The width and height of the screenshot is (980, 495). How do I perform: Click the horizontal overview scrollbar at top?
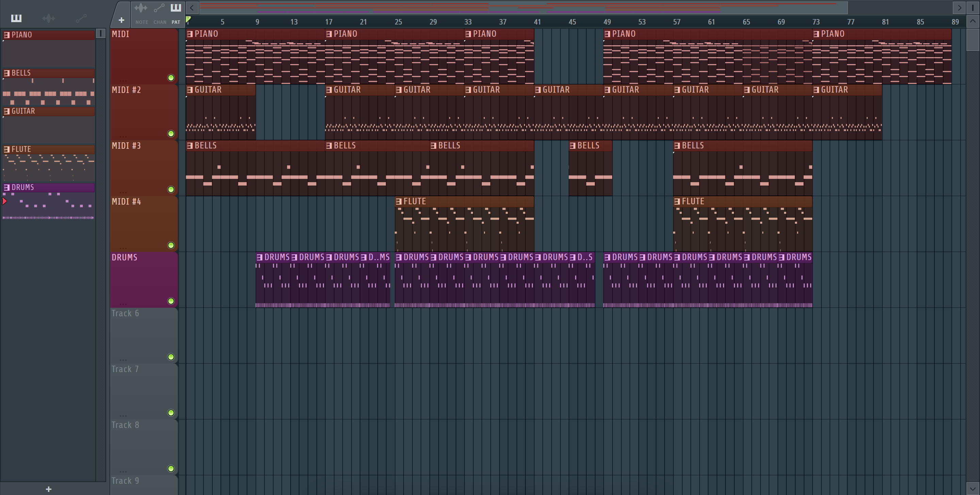(523, 7)
